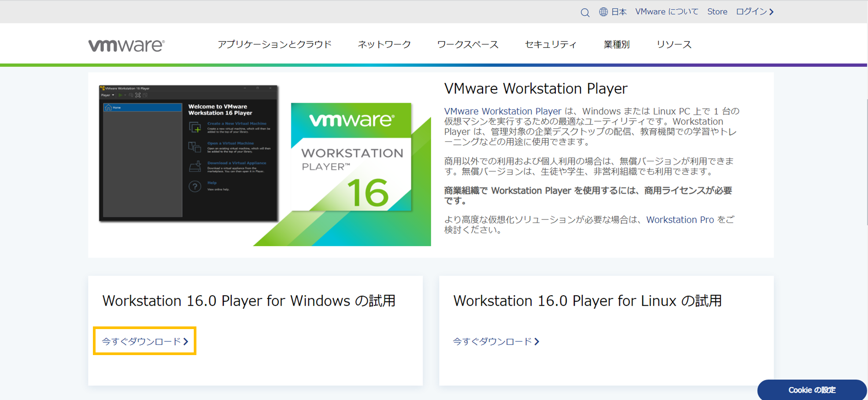Open the セキュリティ menu
This screenshot has width=868, height=400.
(x=550, y=44)
